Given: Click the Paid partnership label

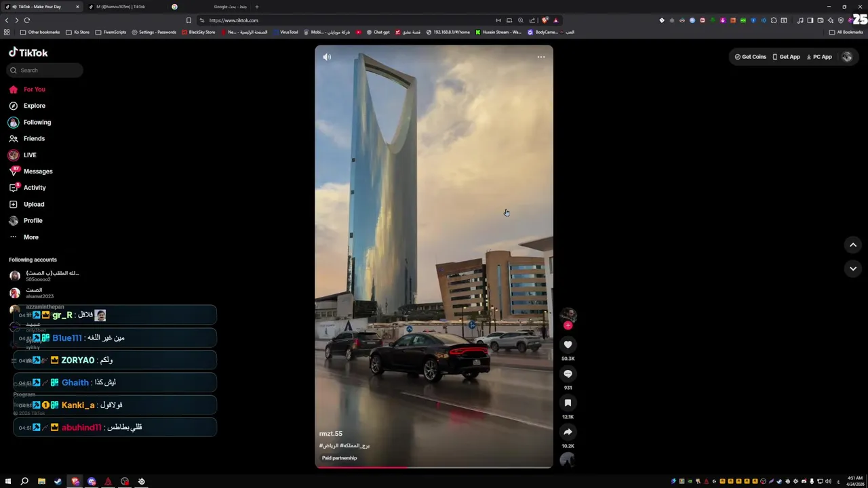Looking at the screenshot, I should click(339, 458).
